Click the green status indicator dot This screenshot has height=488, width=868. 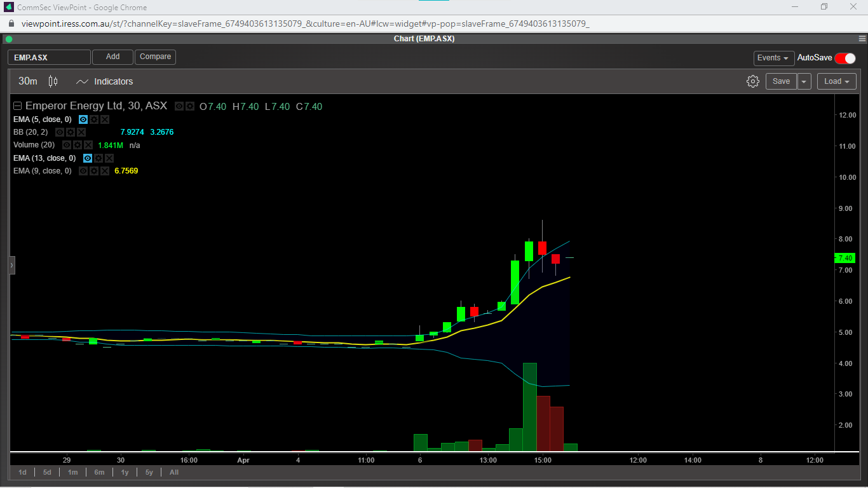9,39
